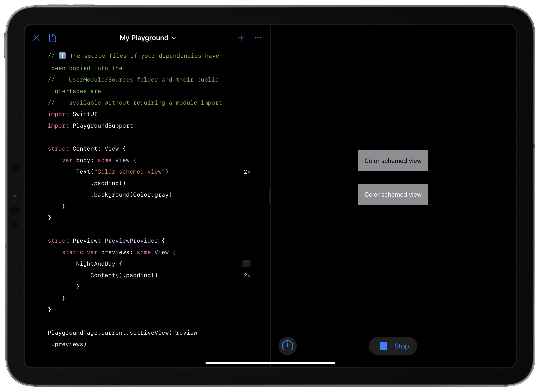Tap the lower Color schemed view preview
Screen dimensions: 541x392
coord(393,194)
